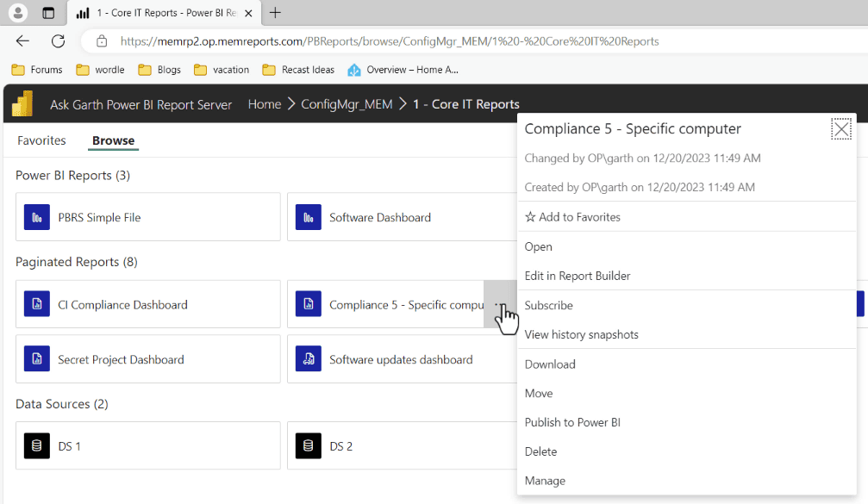Open the Forums bookmark folder
This screenshot has width=868, height=504.
[x=37, y=70]
